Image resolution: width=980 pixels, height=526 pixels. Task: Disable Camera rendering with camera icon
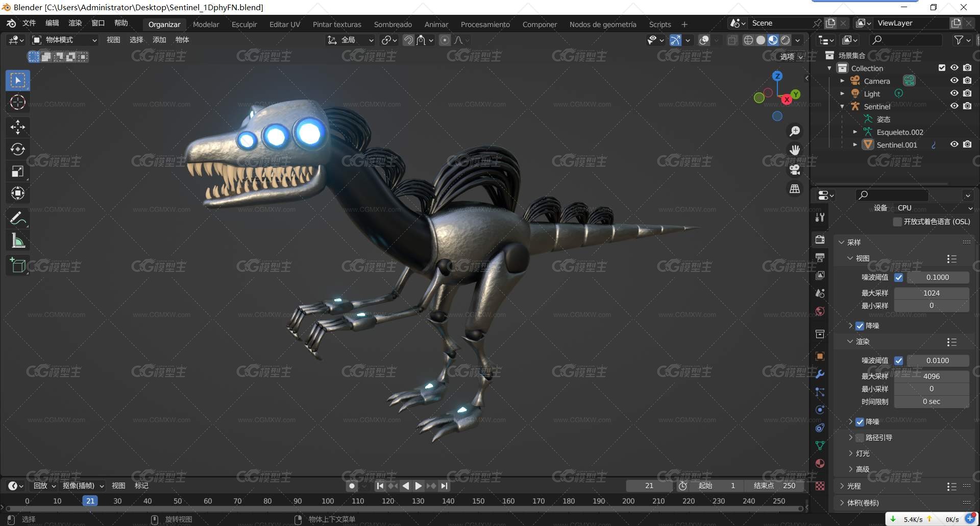967,80
